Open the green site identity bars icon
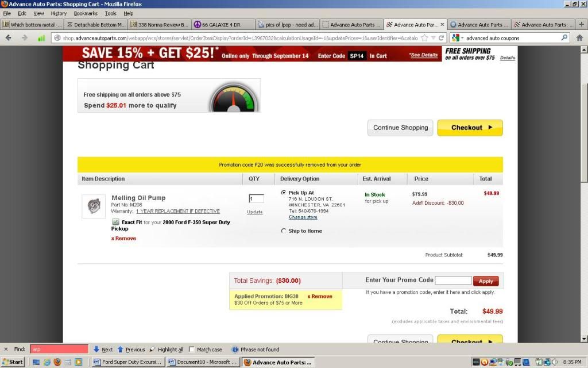The width and height of the screenshot is (588, 368). pyautogui.click(x=41, y=38)
